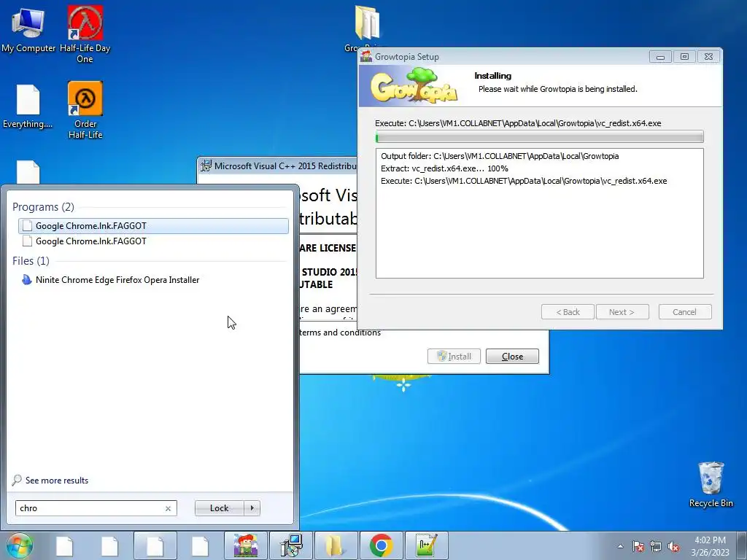This screenshot has width=747, height=560.
Task: Select the Everything... file on the desktop
Action: point(28,106)
